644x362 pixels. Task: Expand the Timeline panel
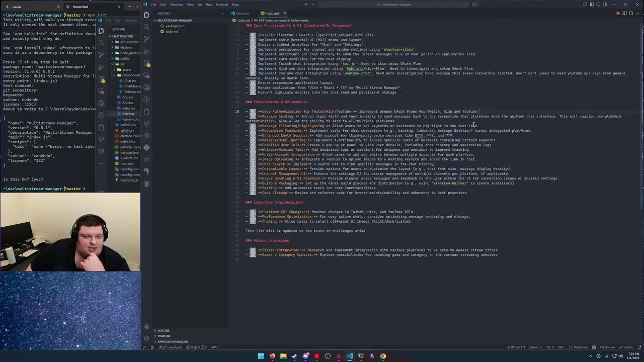[164, 336]
